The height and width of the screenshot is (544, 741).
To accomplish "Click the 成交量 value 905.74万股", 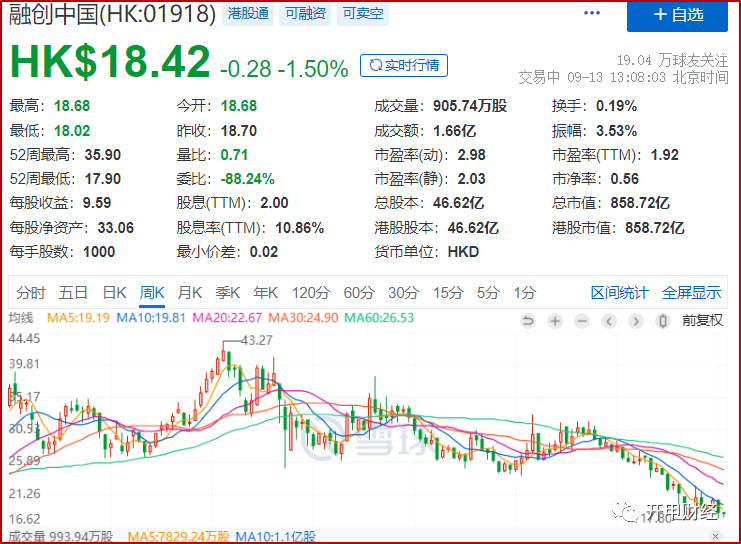I will [x=470, y=106].
